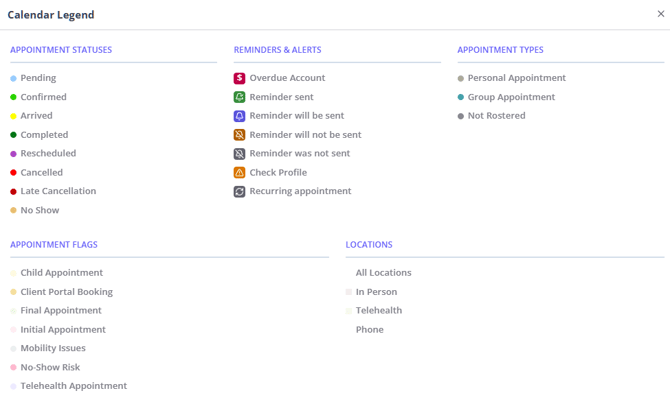Click the Appointment Types heading

click(500, 50)
